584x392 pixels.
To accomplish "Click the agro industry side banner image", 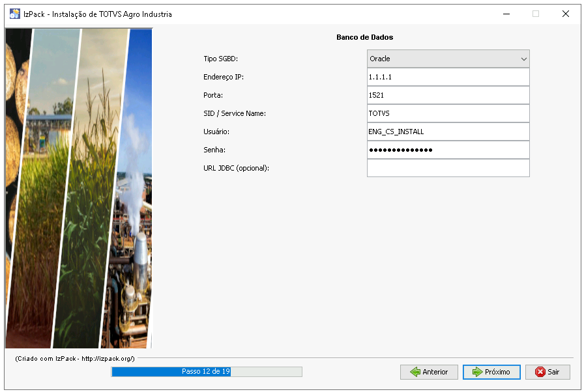I will pos(78,189).
